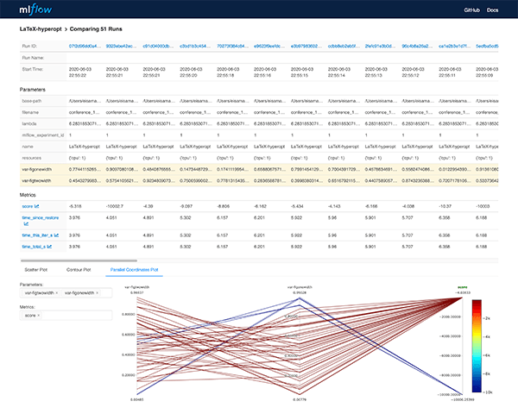Click the resources row label
This screenshot has height=420, width=518.
point(32,158)
